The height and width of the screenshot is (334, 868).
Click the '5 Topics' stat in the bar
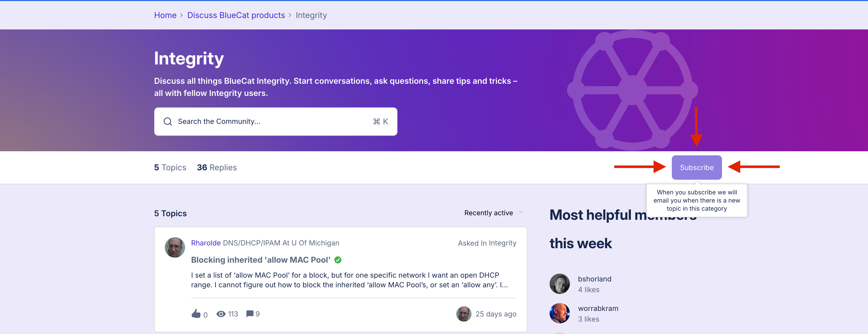pyautogui.click(x=170, y=167)
